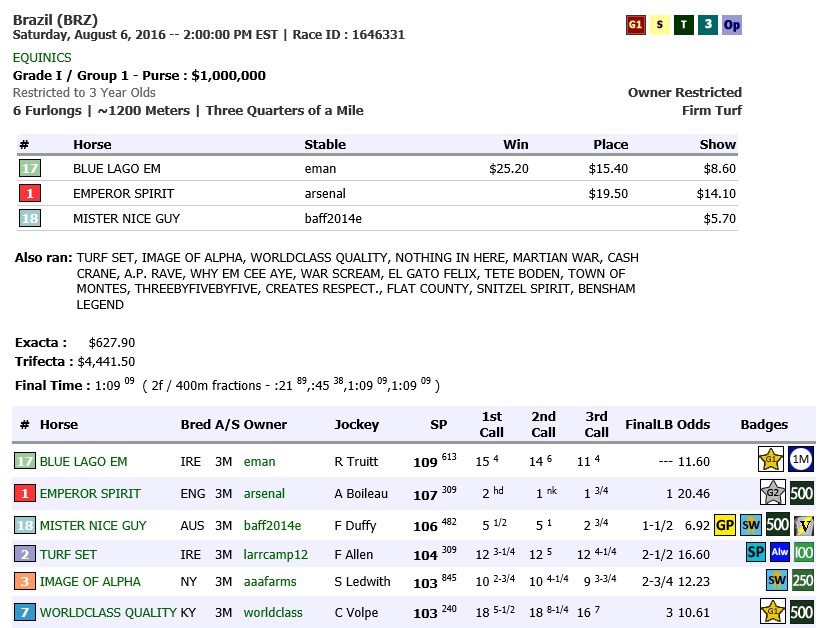The height and width of the screenshot is (628, 839).
Task: Click jockey F Allen name
Action: click(353, 555)
